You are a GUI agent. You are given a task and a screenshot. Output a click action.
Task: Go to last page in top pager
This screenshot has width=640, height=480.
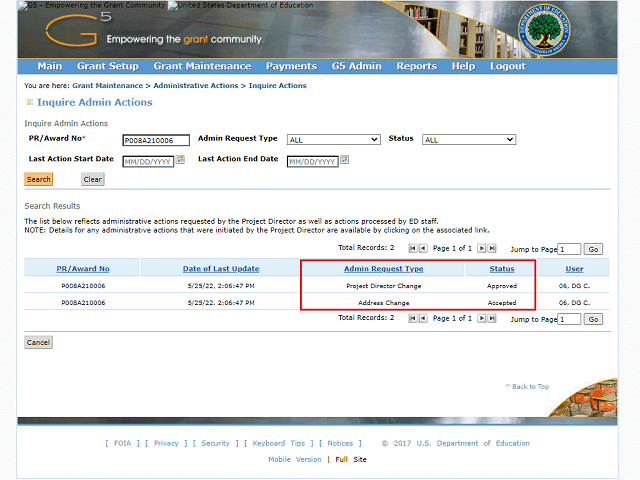492,248
